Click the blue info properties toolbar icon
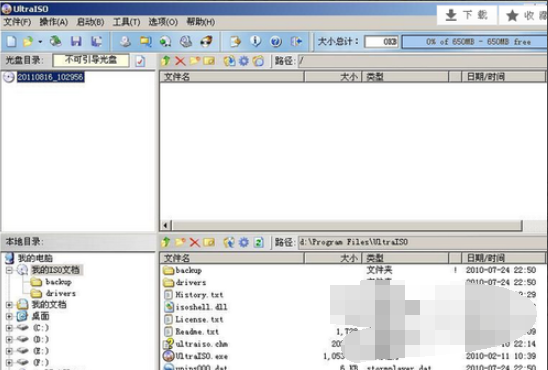548x370 pixels. tap(255, 41)
